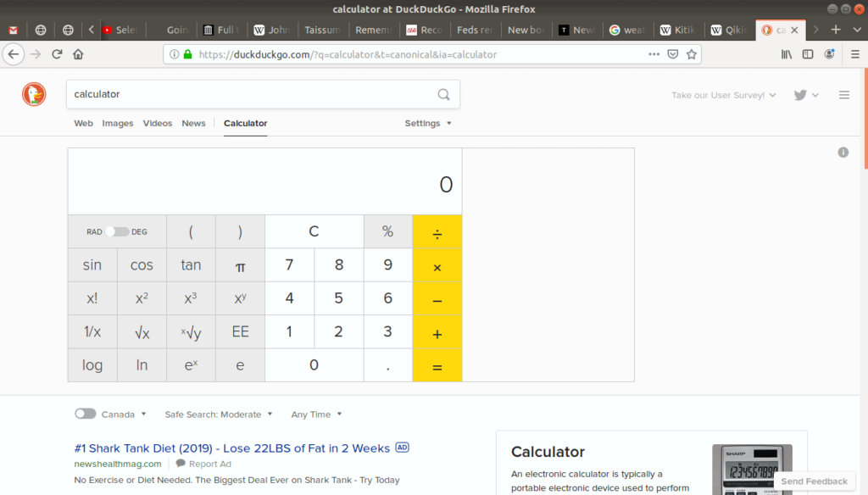Click the Sharp calculator thumbnail image

[752, 469]
